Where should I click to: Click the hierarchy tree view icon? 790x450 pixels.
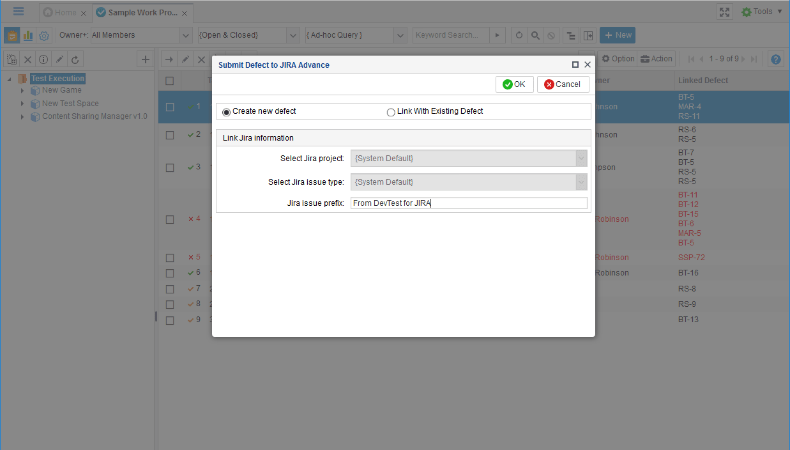click(571, 35)
